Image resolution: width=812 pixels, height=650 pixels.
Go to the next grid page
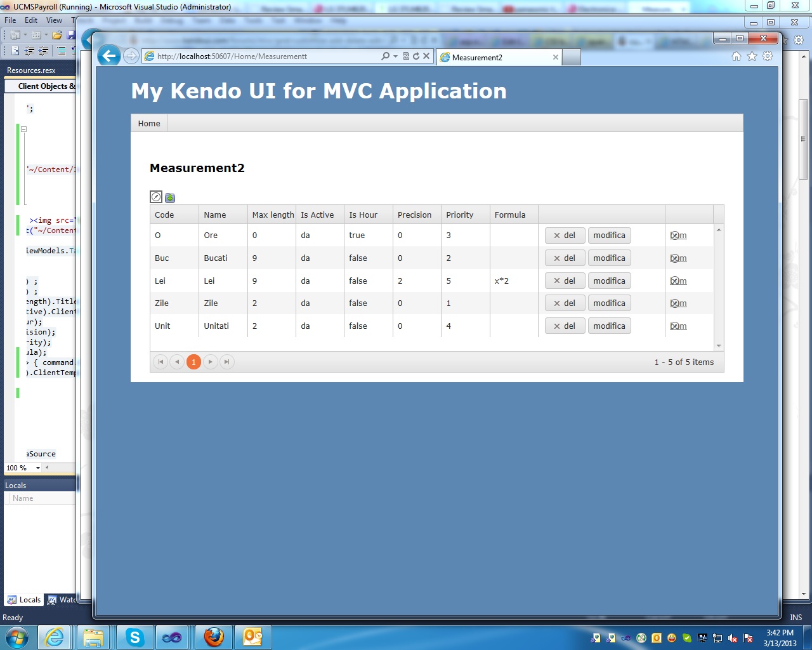tap(210, 362)
